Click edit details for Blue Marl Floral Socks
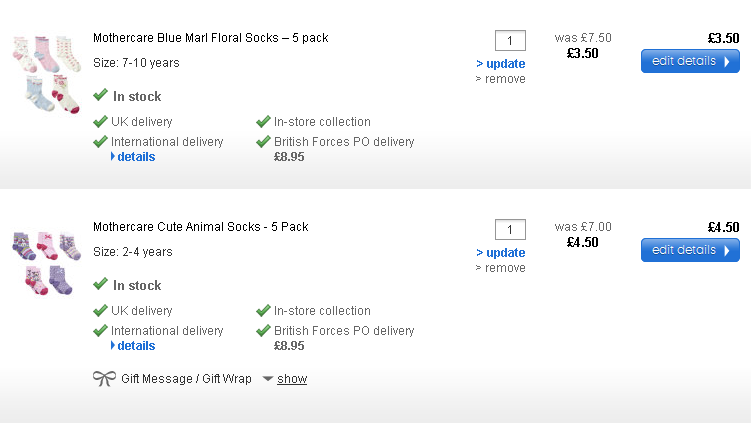The width and height of the screenshot is (755, 426). [x=690, y=61]
